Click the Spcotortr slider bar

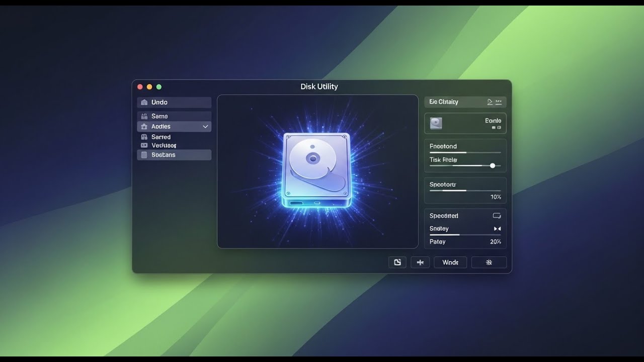point(465,191)
